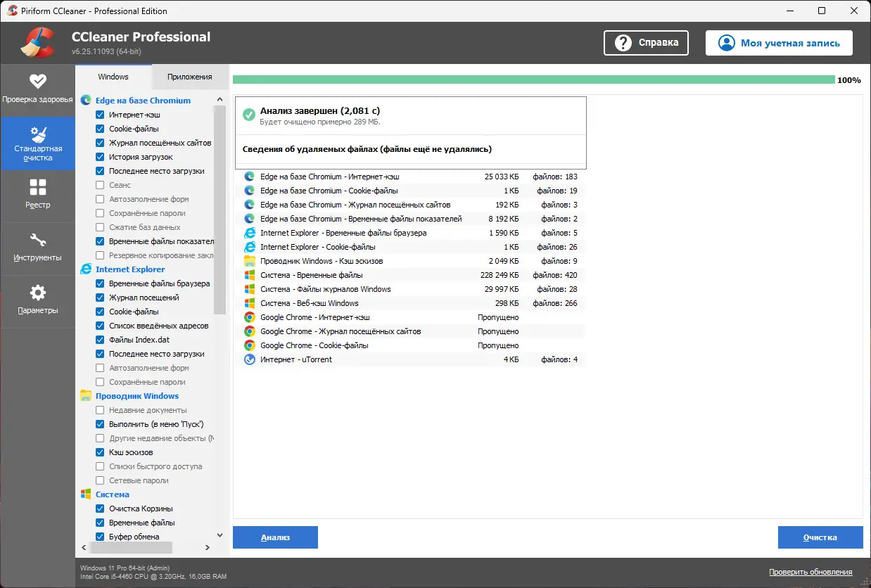Click the Справка help button
The height and width of the screenshot is (588, 871).
click(x=646, y=43)
